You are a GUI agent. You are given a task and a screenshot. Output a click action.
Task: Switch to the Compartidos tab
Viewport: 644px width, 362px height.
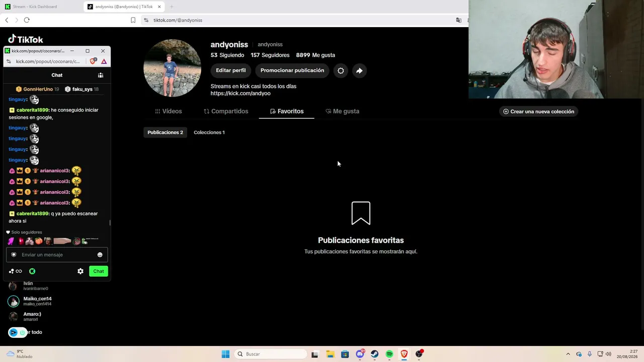226,111
